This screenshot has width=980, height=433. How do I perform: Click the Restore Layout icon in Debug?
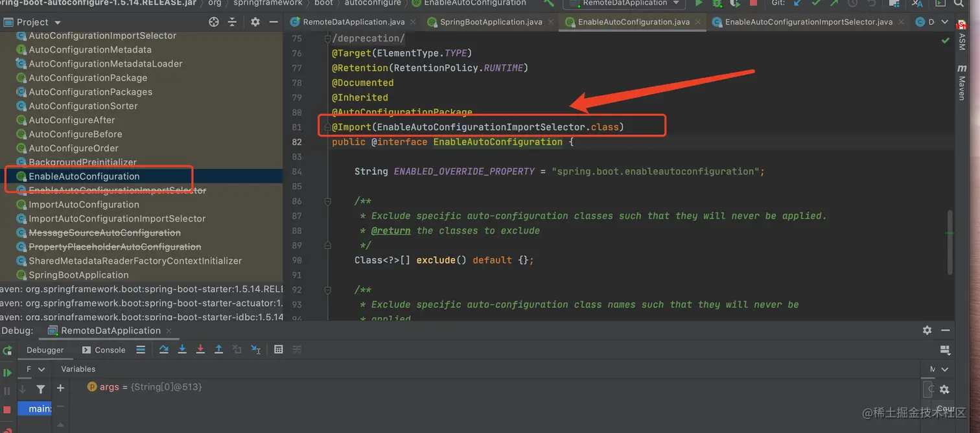coord(945,350)
